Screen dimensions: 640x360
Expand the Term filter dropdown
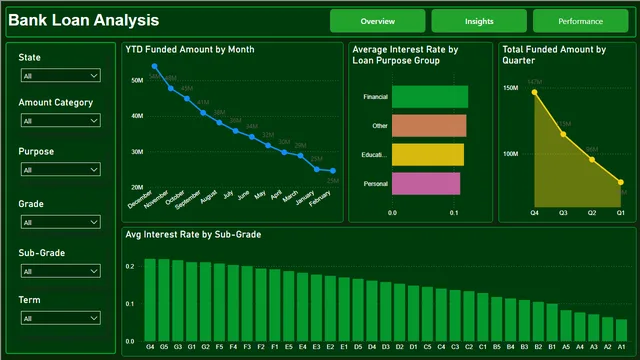pos(61,318)
